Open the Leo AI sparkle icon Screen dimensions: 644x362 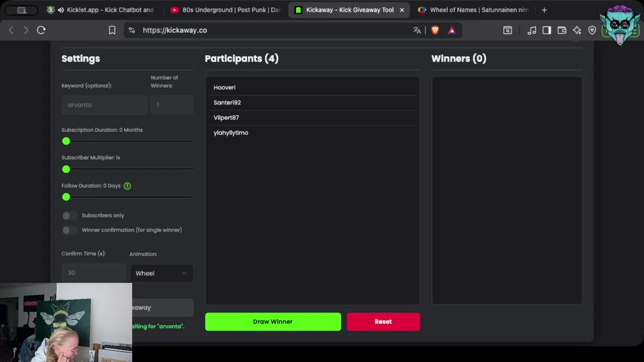pos(577,31)
